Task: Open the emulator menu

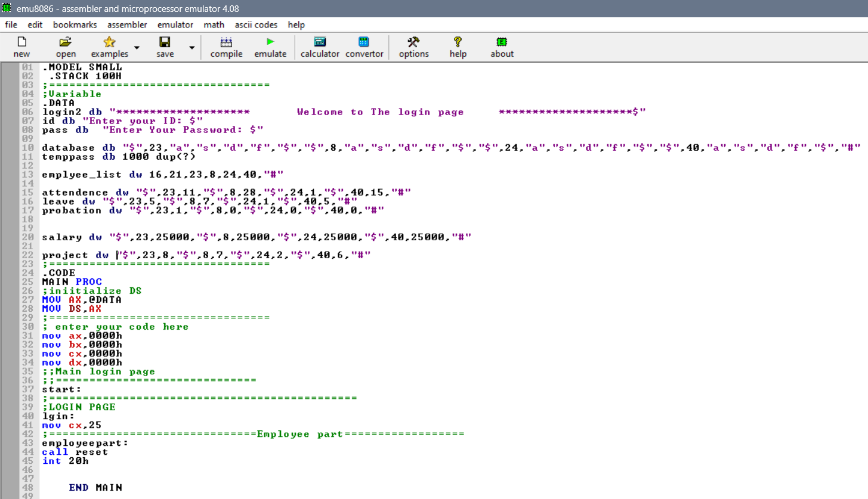Action: pos(175,24)
